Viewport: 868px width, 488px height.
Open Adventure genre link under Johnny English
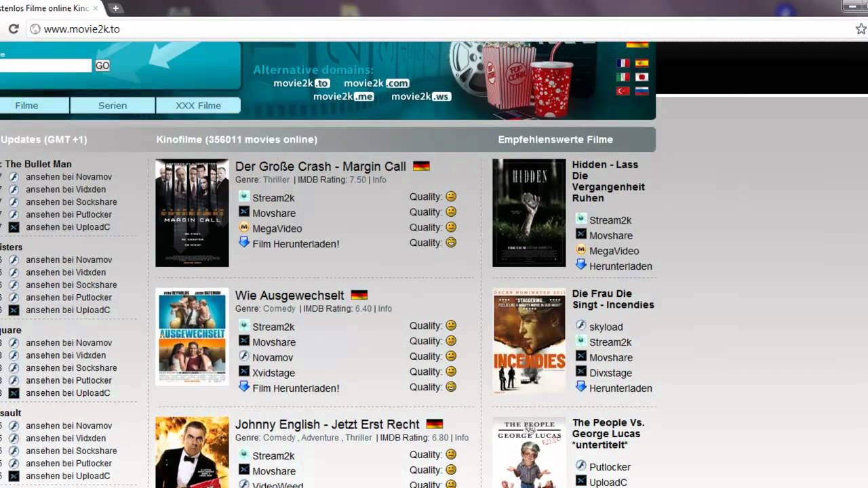coord(320,437)
